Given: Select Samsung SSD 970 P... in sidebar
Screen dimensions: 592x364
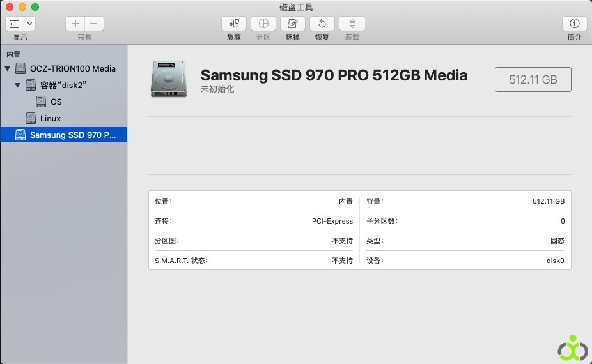Looking at the screenshot, I should coord(64,135).
